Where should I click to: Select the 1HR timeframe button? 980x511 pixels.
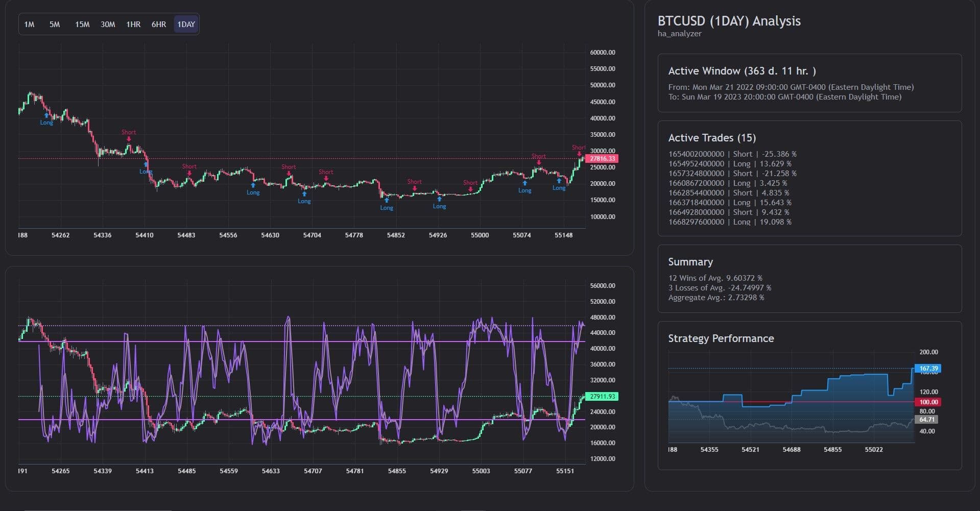[133, 25]
